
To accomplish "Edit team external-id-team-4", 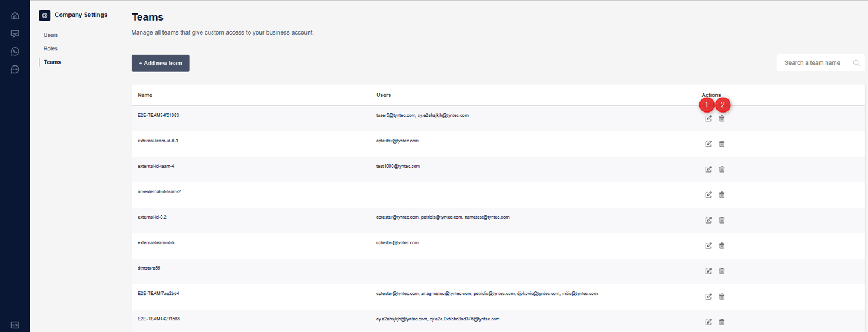I will pyautogui.click(x=708, y=169).
